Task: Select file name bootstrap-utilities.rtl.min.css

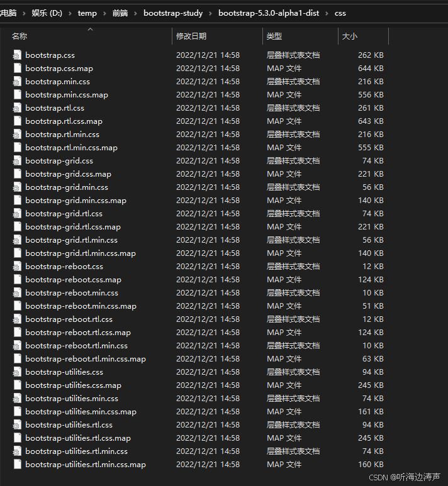Action: [77, 451]
